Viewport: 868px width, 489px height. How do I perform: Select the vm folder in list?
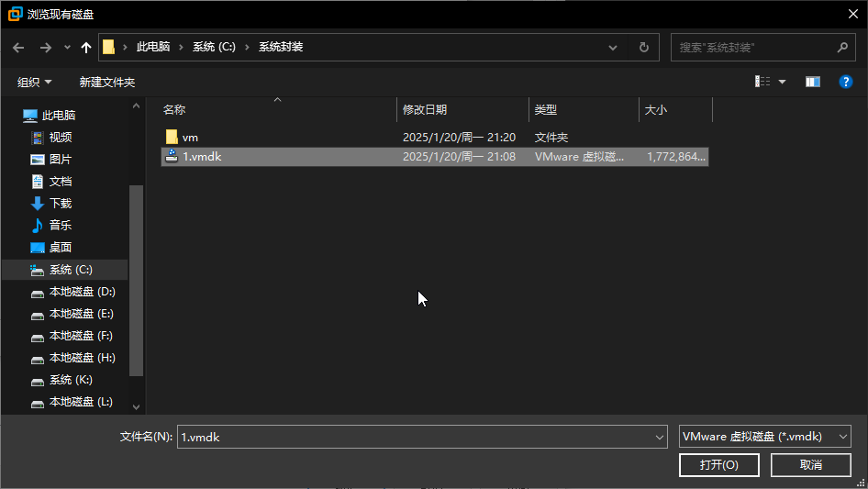coord(190,138)
